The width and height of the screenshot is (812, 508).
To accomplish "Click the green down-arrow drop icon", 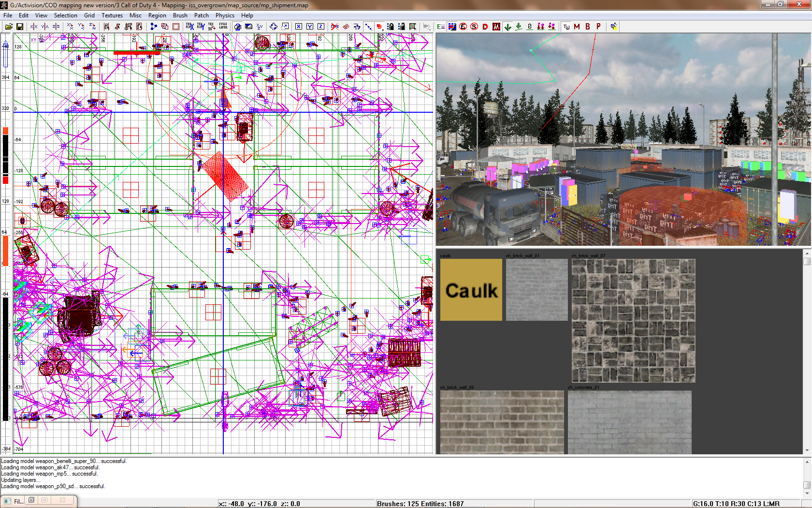I will point(508,27).
